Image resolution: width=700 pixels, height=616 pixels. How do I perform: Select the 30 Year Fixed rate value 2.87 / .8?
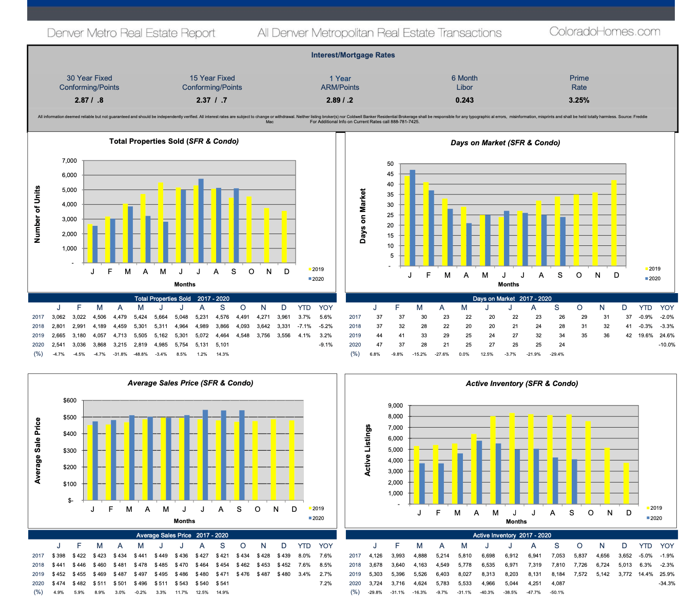[x=89, y=100]
